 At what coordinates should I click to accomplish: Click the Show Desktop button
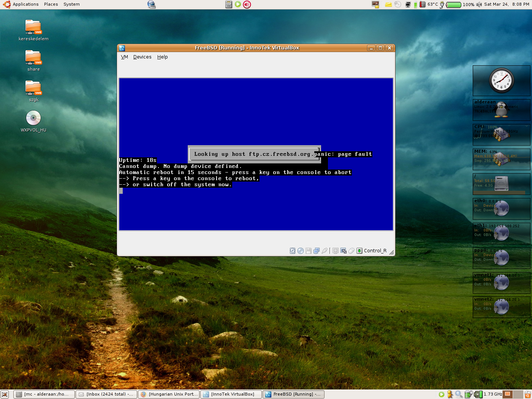[x=4, y=394]
